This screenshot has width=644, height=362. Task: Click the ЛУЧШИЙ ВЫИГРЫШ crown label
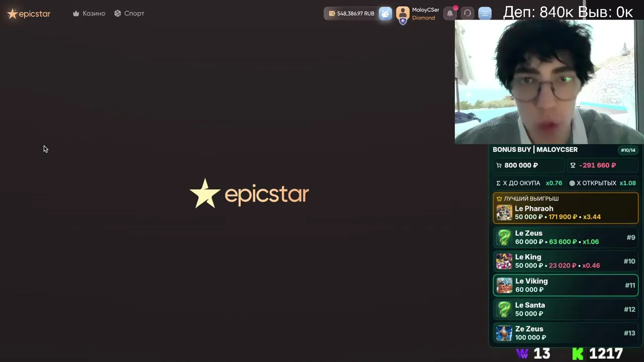coord(527,199)
